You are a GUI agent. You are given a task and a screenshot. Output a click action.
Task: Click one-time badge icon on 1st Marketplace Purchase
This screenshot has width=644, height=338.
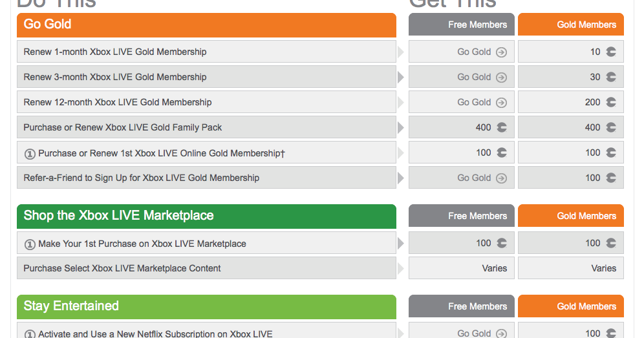29,244
